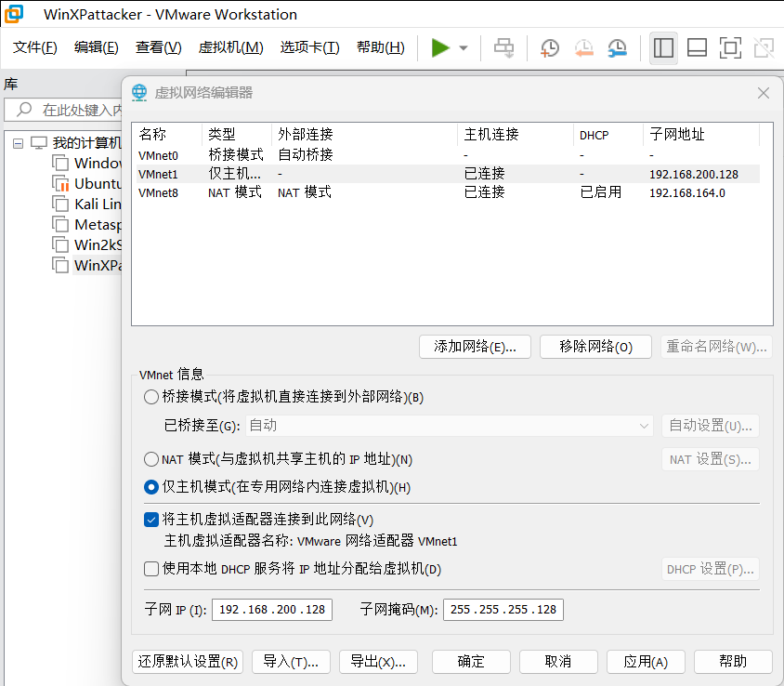Click the 移除网络(O) button
Screen dimensions: 784x686
pyautogui.click(x=595, y=347)
